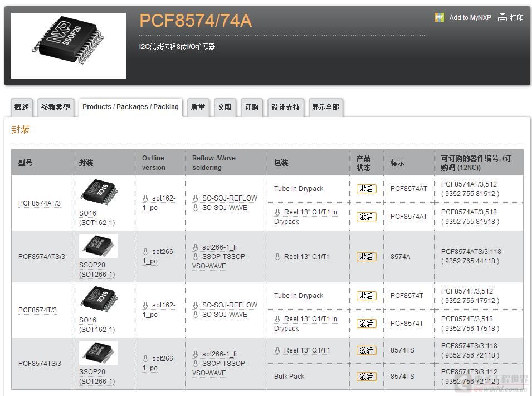Click SO16 chip thumbnail in PCF8574T/3 row

(99, 299)
